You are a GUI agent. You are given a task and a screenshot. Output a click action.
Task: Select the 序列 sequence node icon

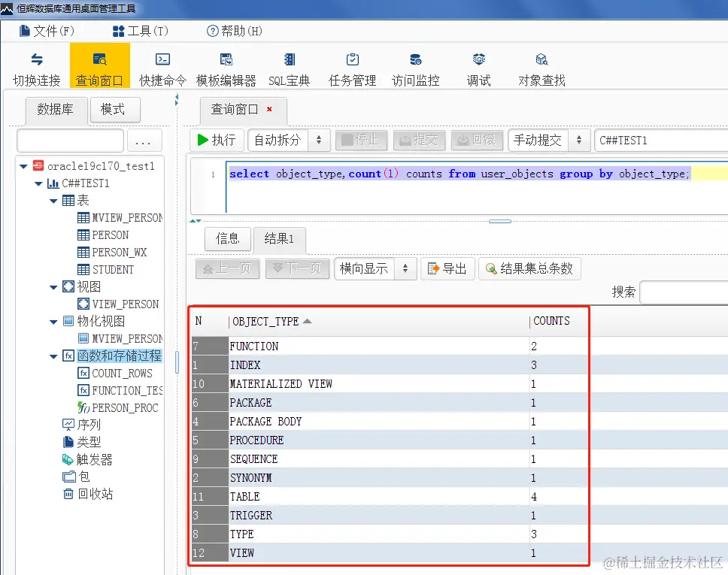[x=68, y=425]
